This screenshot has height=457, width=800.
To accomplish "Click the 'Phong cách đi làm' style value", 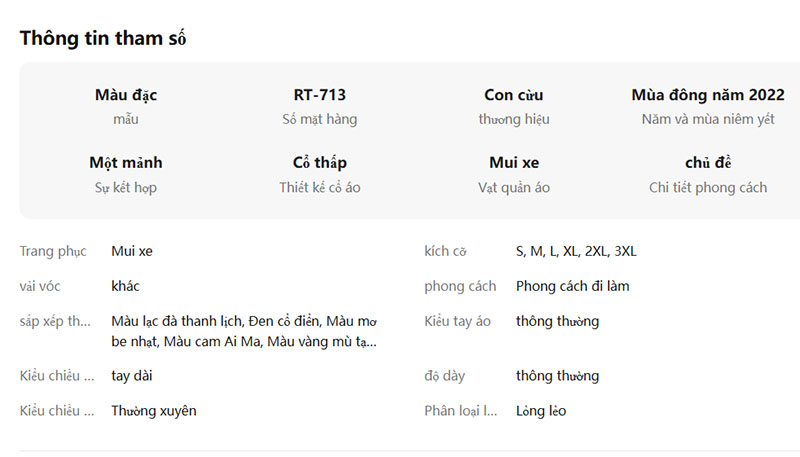I will [573, 286].
